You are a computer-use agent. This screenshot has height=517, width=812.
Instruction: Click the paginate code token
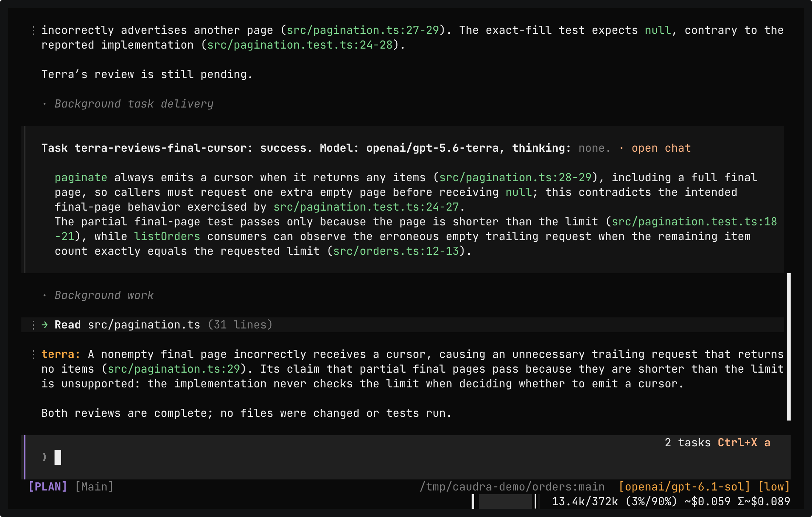click(x=81, y=177)
